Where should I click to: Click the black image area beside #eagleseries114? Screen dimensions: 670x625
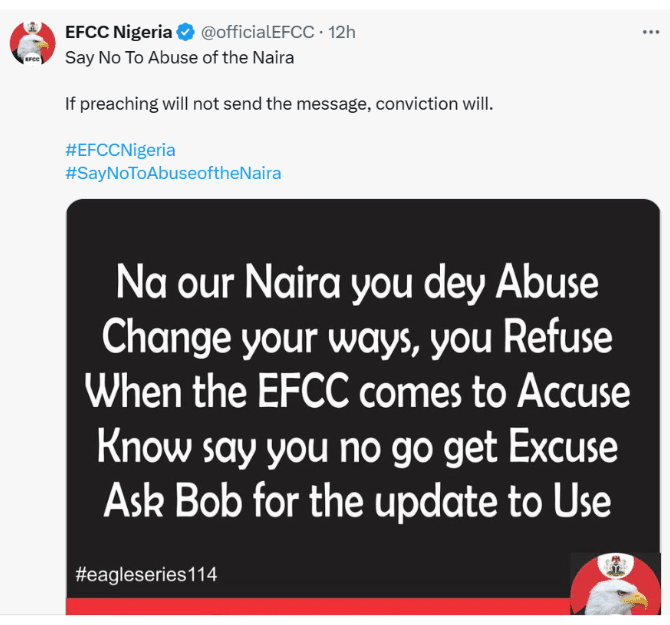click(x=400, y=575)
